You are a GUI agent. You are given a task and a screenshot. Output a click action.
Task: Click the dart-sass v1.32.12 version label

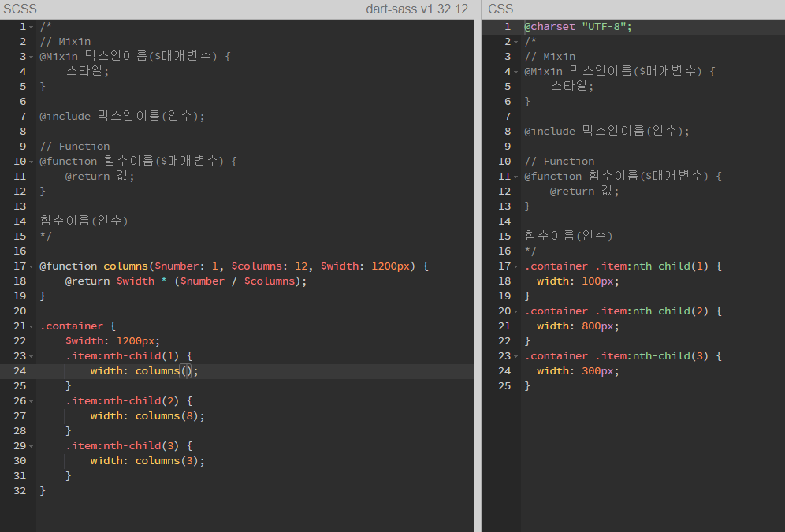pyautogui.click(x=417, y=9)
